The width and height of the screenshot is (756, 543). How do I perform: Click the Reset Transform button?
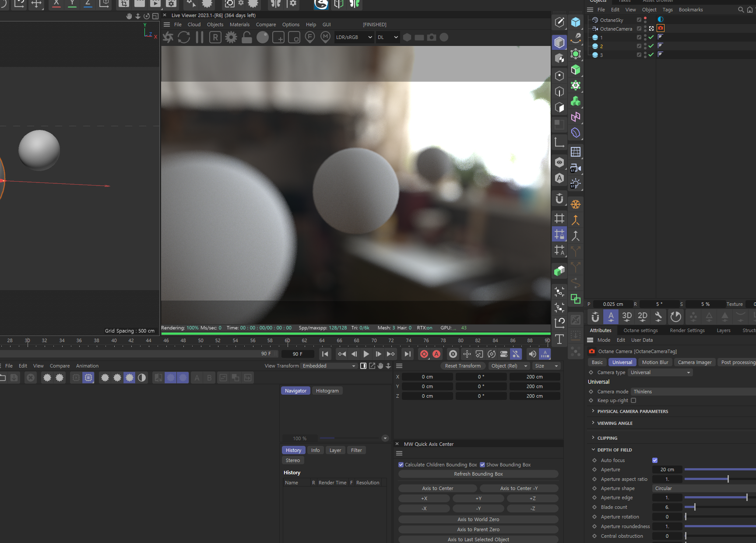point(463,366)
